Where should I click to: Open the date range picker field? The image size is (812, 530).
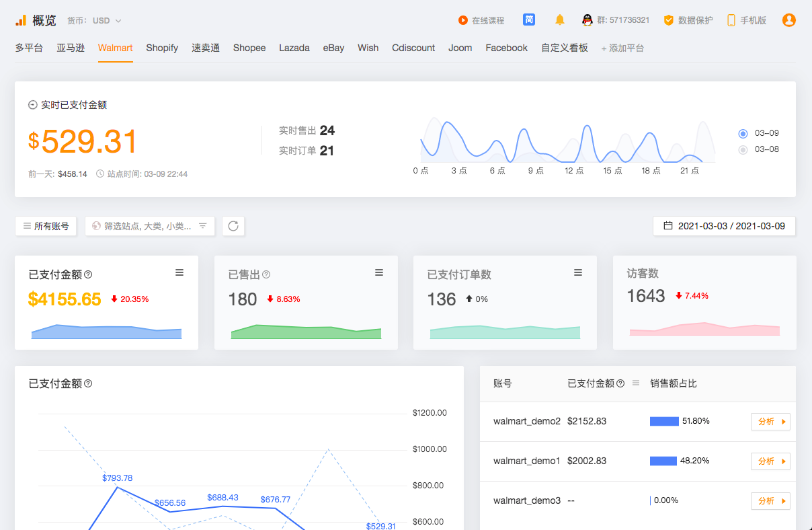(724, 226)
